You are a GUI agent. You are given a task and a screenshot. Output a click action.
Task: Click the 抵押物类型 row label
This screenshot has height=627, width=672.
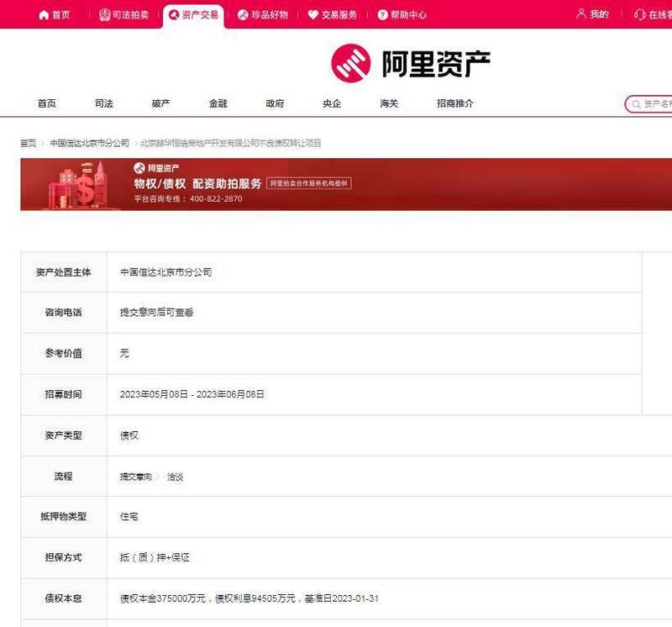(64, 517)
